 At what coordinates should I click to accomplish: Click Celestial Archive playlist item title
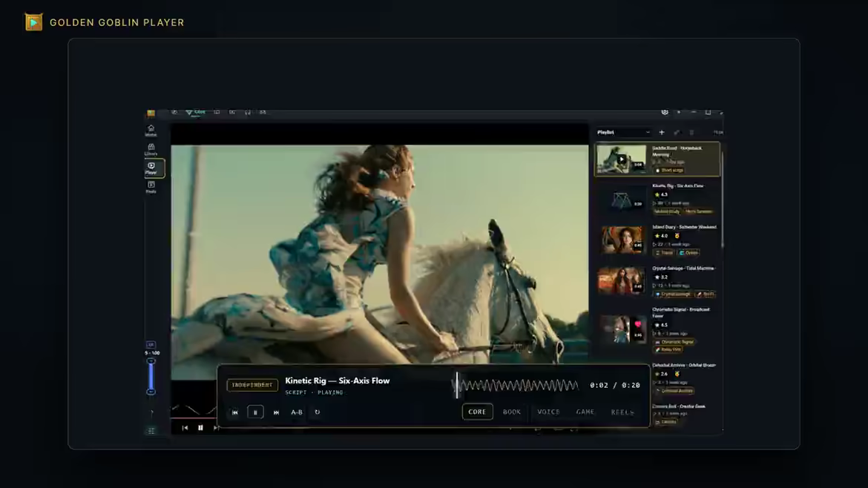click(684, 365)
